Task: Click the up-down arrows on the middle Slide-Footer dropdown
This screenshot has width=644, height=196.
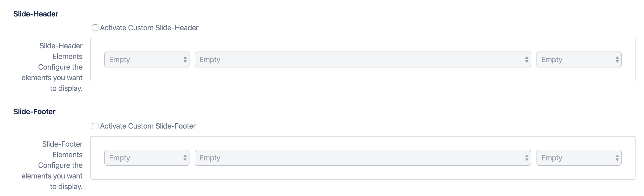Action: (x=527, y=158)
